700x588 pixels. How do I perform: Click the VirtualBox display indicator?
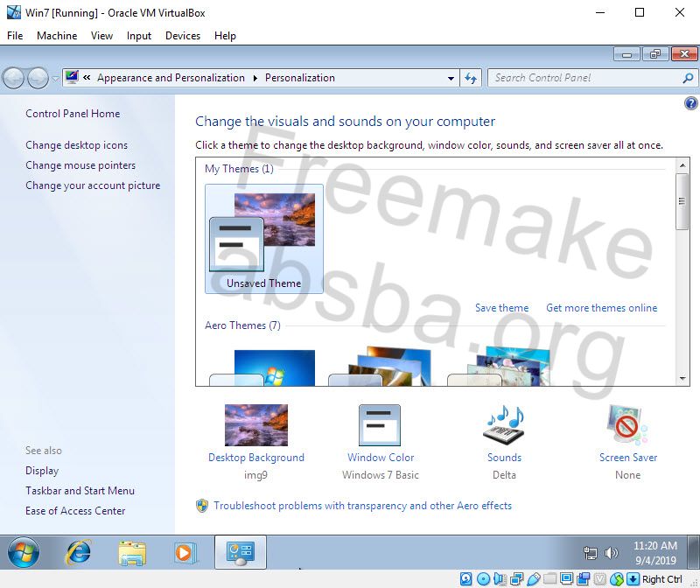[566, 579]
